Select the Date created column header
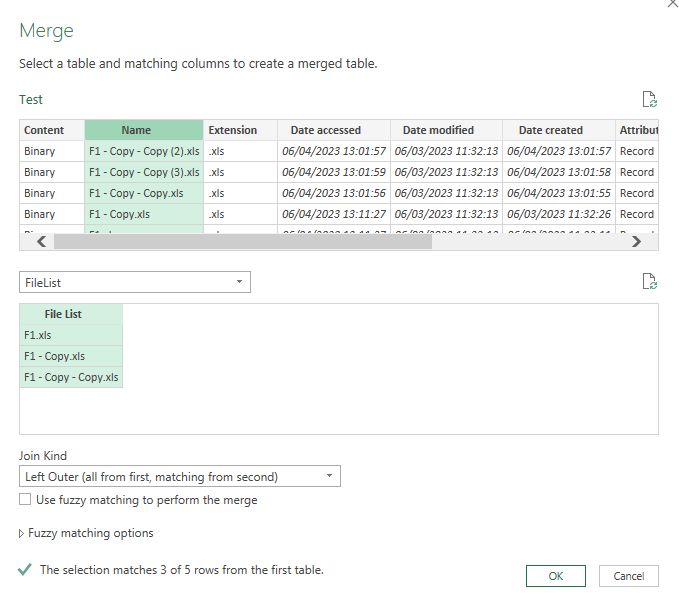Image resolution: width=679 pixels, height=597 pixels. [550, 130]
